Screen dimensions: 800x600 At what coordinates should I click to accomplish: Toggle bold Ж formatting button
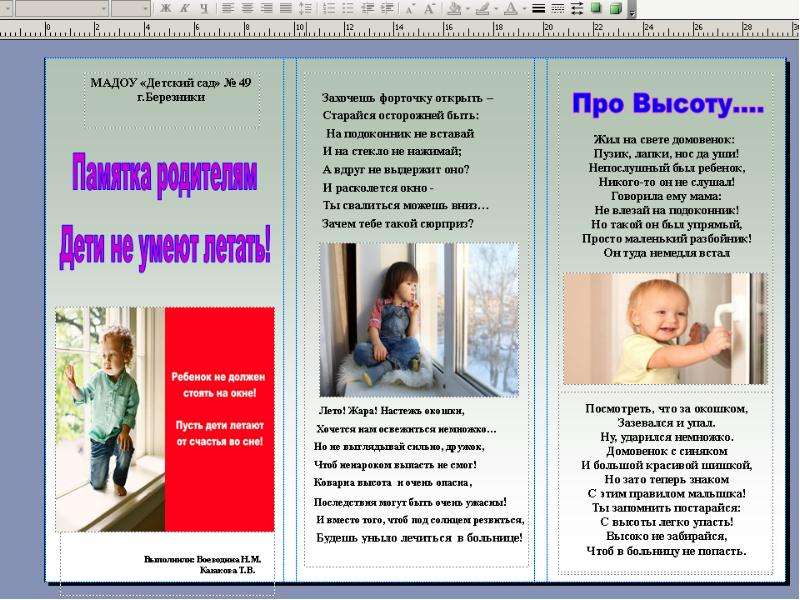[165, 9]
